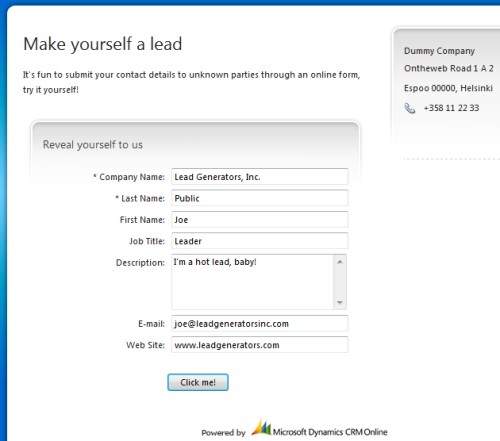Click the Description scrollbar down arrow
500x441 pixels.
click(340, 302)
